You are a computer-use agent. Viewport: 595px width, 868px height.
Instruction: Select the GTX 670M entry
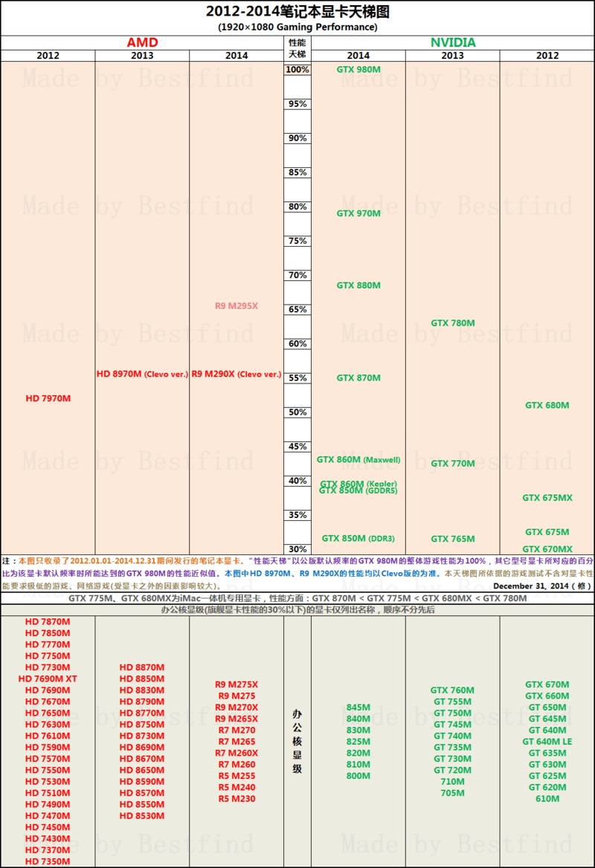pos(547,684)
